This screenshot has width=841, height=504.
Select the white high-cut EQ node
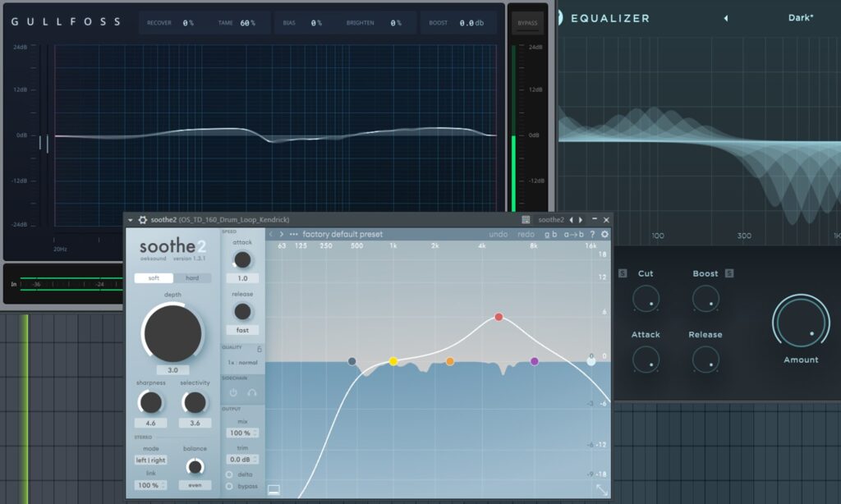tap(591, 361)
